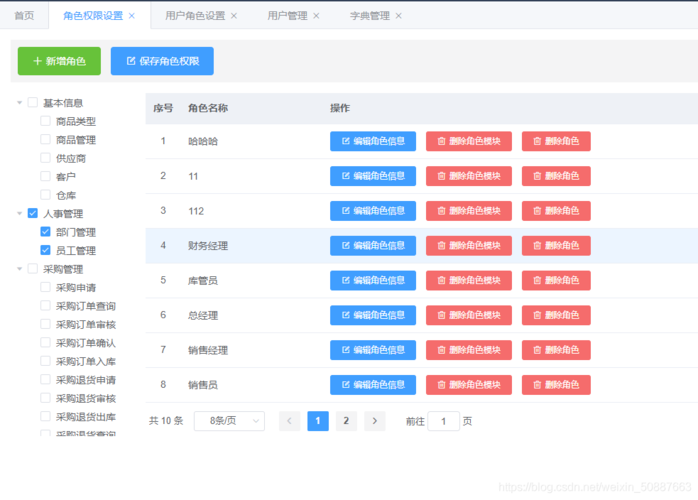
Task: Uncheck the 部门管理 checkbox
Action: pyautogui.click(x=45, y=232)
